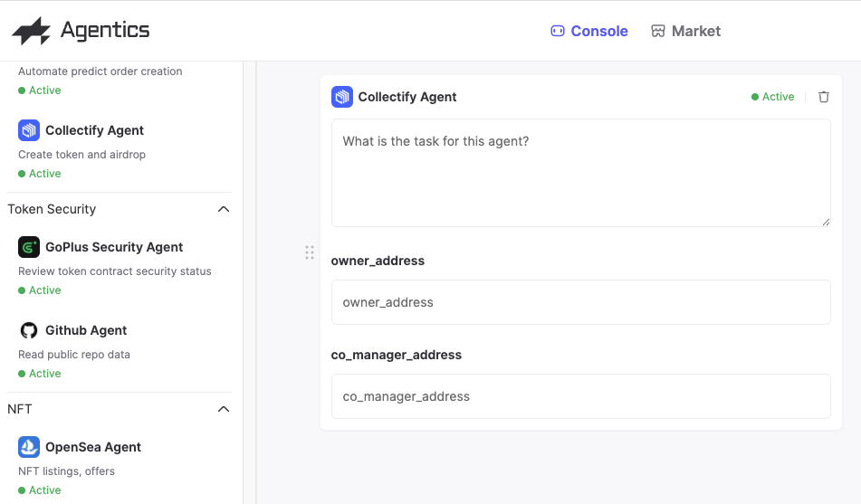The width and height of the screenshot is (861, 504).
Task: Click the agent task text area
Action: tap(581, 173)
